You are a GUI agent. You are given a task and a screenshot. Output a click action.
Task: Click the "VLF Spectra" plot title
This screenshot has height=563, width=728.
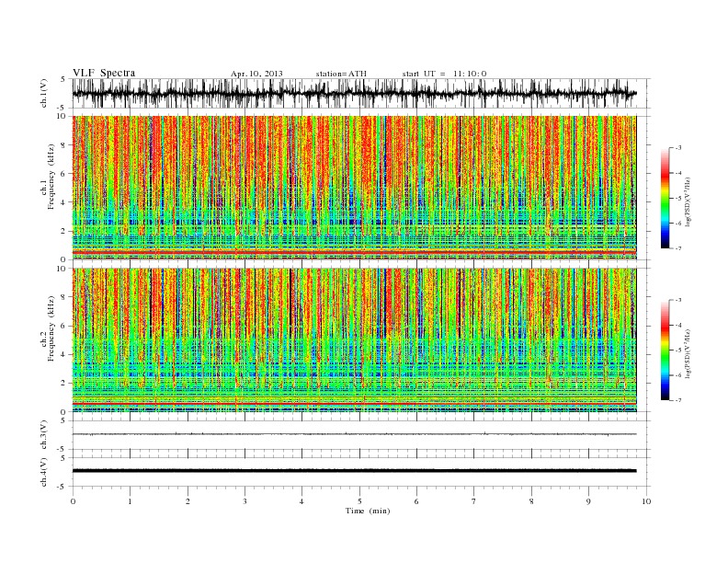click(x=104, y=73)
